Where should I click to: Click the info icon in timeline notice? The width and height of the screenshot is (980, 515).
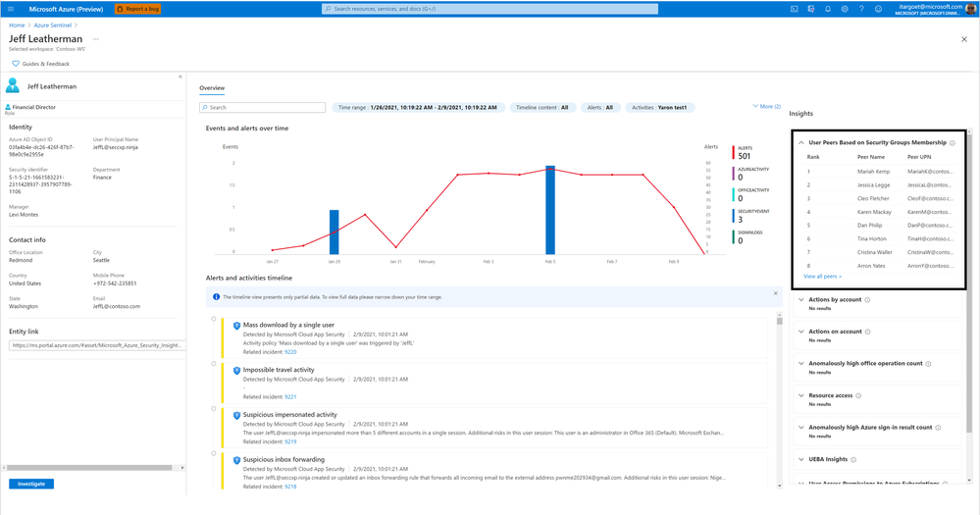pos(216,297)
